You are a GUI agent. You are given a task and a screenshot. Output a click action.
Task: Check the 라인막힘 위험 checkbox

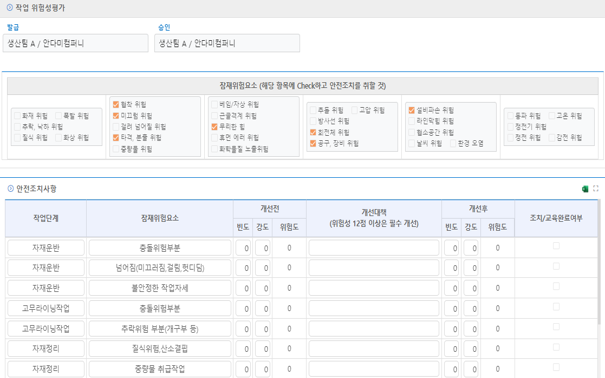coord(412,121)
